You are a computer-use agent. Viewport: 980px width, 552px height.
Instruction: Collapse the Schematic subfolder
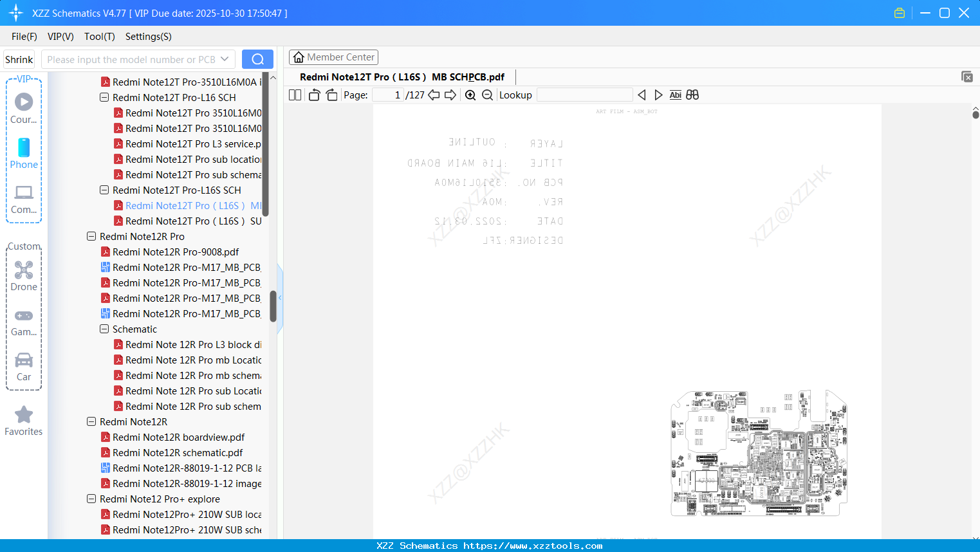[104, 329]
